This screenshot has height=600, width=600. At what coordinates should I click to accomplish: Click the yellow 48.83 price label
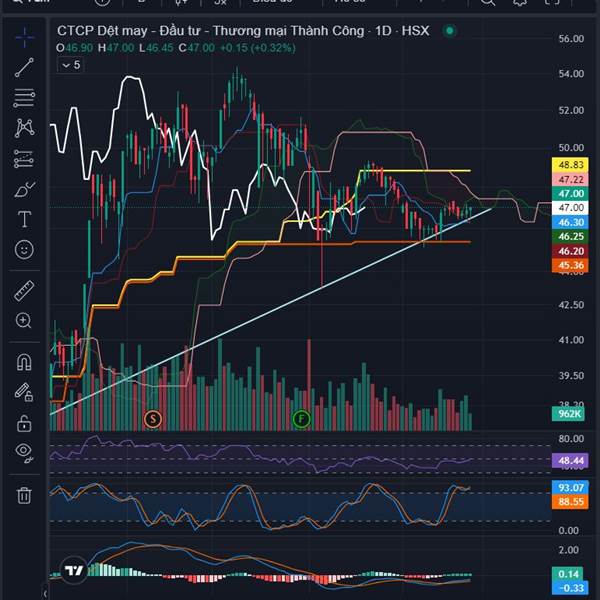coord(570,165)
